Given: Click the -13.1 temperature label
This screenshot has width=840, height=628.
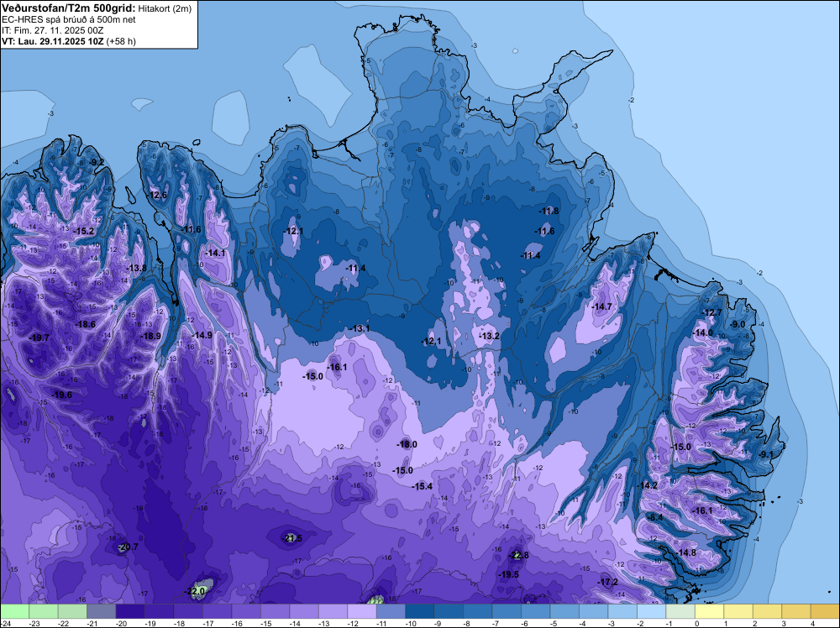Looking at the screenshot, I should coord(360,328).
